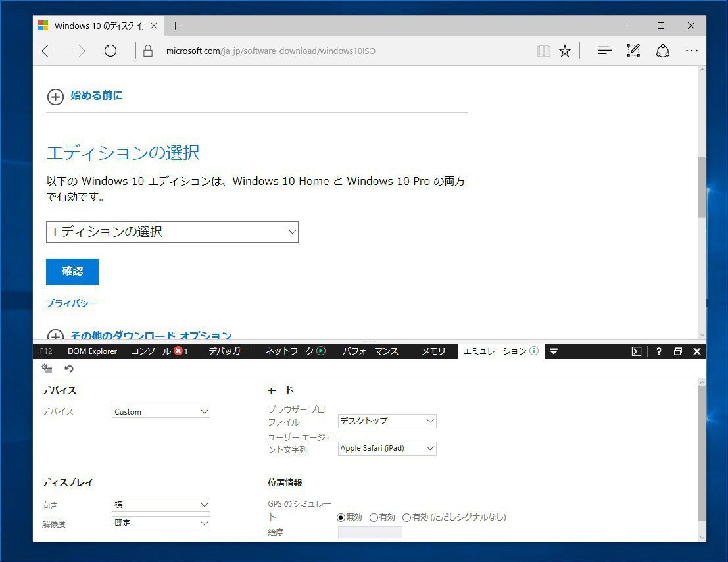Viewport: 728px width, 562px height.
Task: Open a new tab with plus icon
Action: [x=175, y=26]
